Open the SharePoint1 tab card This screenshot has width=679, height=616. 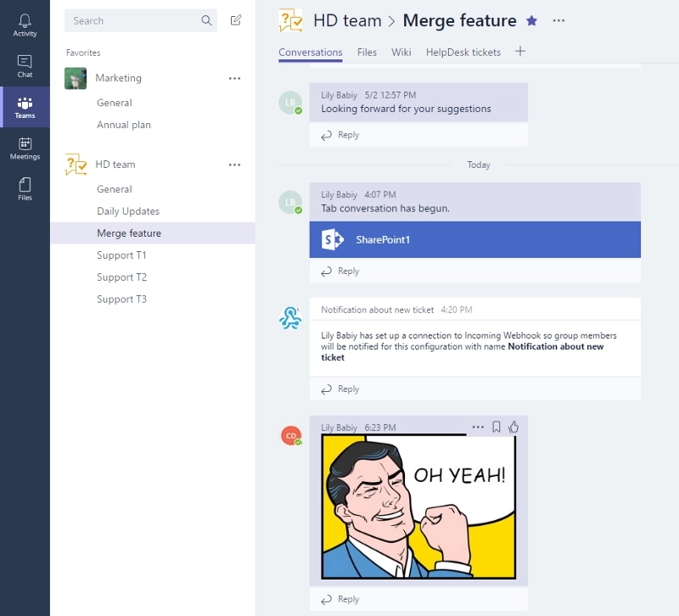(x=475, y=240)
